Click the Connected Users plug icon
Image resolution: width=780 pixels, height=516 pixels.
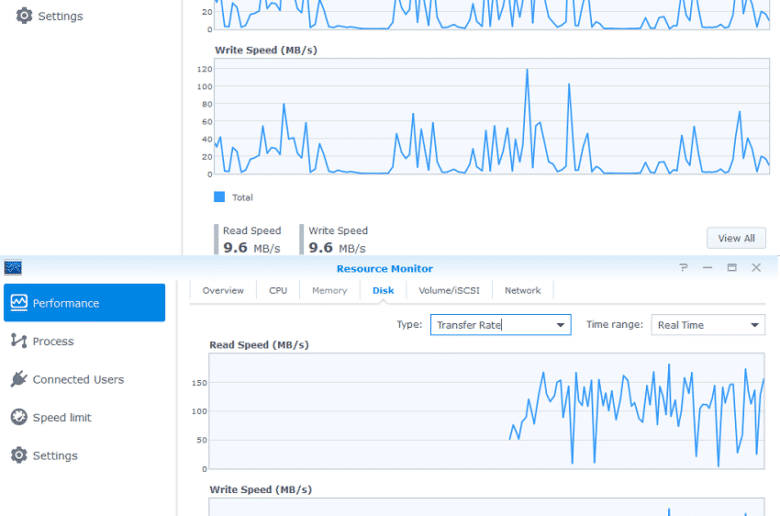coord(19,379)
